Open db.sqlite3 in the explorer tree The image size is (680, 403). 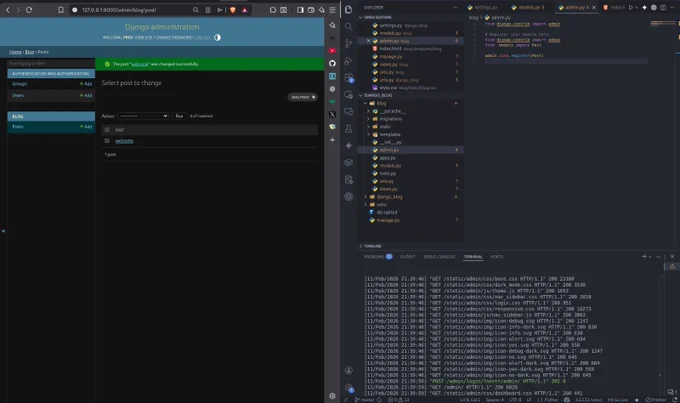click(x=387, y=213)
